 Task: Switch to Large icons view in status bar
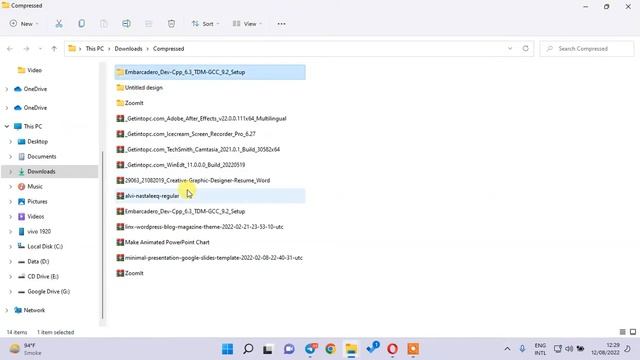tap(633, 332)
